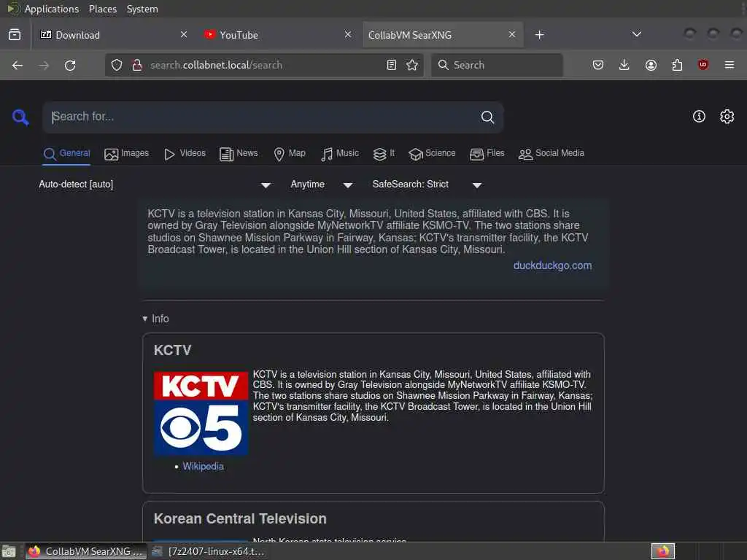The image size is (747, 560).
Task: Open Firefox View tab overview icon
Action: point(15,35)
